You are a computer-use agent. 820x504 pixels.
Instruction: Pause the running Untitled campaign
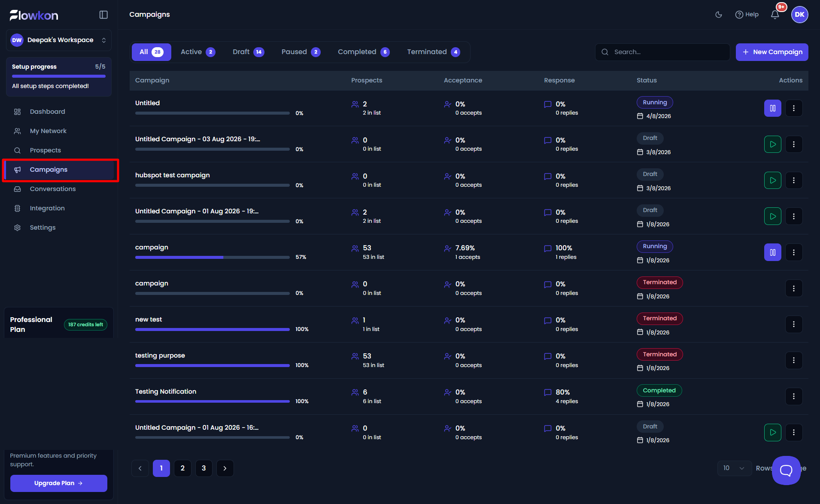(772, 108)
